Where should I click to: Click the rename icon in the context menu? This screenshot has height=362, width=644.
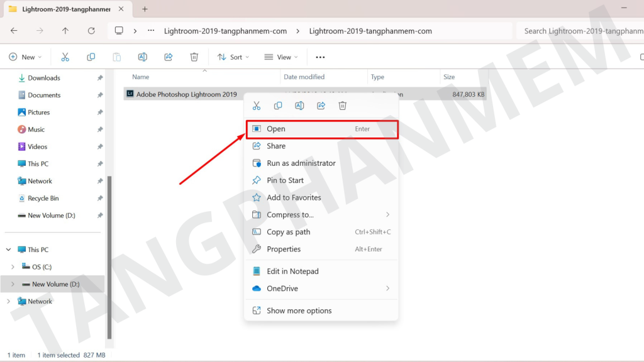click(299, 106)
